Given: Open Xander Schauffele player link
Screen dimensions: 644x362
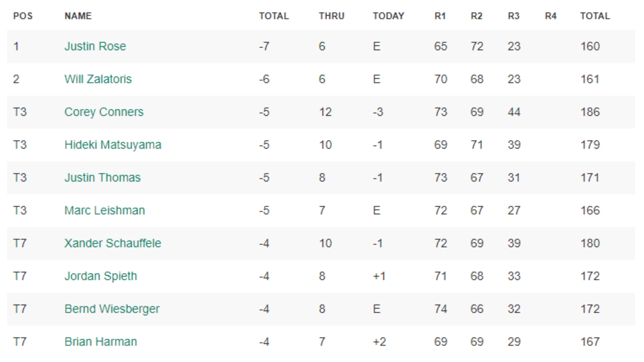Looking at the screenshot, I should click(113, 243).
